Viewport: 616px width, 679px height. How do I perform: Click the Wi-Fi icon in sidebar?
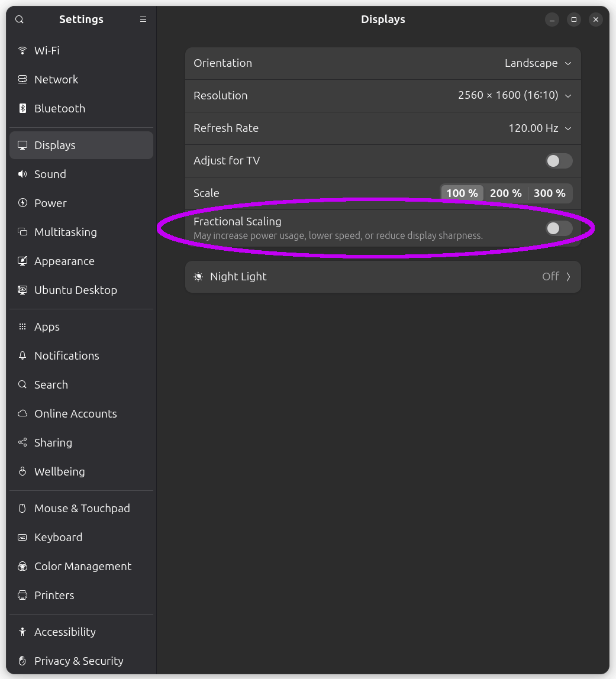coord(22,50)
